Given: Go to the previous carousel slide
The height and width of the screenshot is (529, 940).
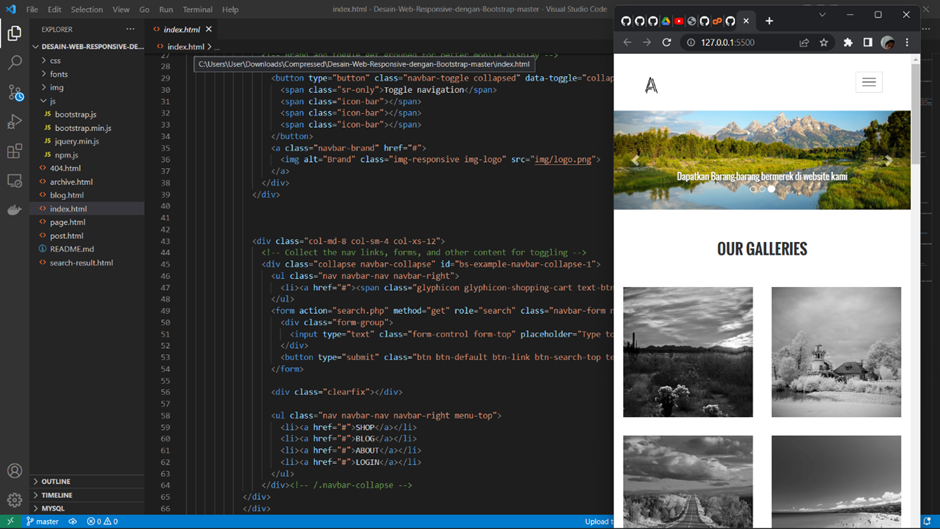Looking at the screenshot, I should click(x=635, y=160).
